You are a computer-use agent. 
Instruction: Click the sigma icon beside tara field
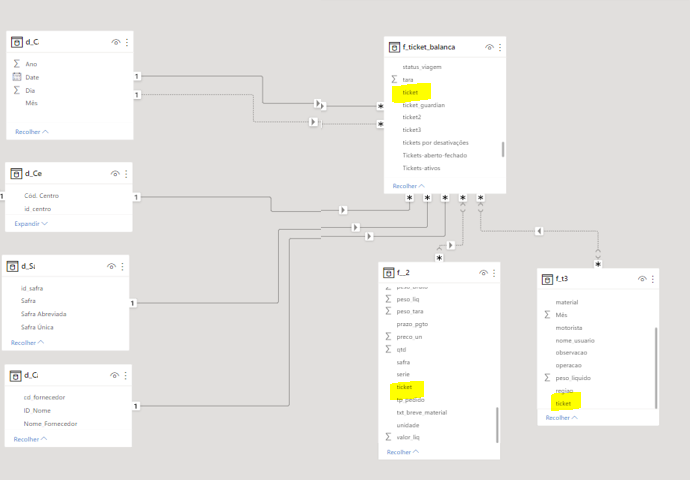[x=394, y=79]
